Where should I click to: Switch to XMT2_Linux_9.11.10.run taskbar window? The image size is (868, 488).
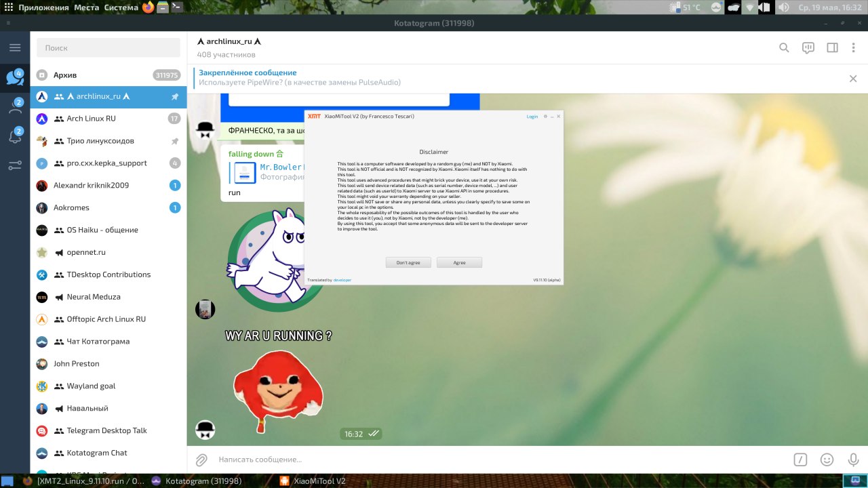tap(83, 481)
